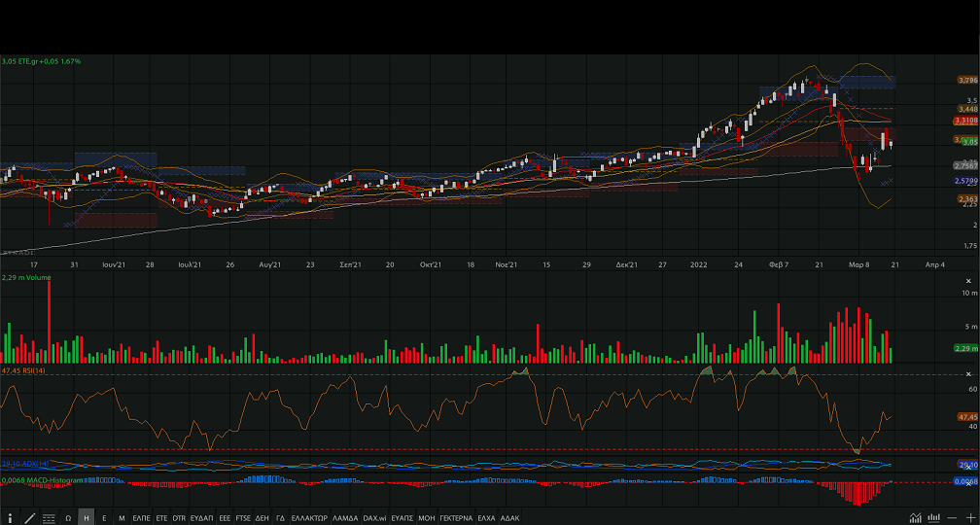Switch to the M monthly timeframe

tap(122, 518)
